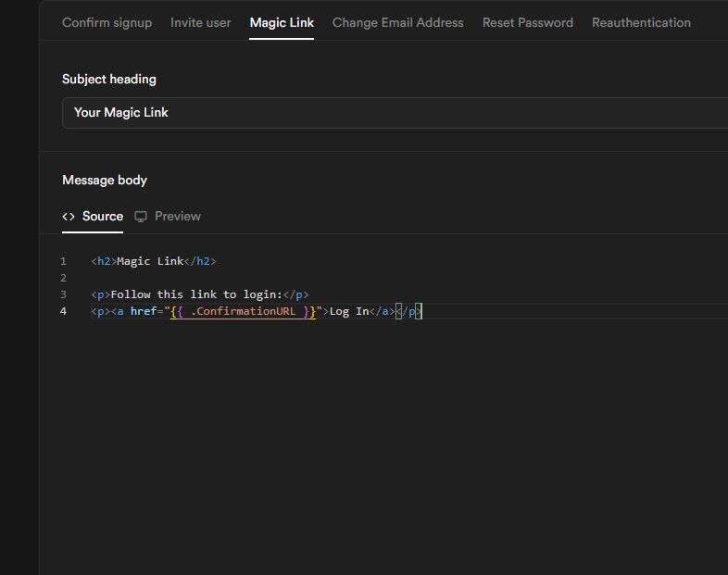The height and width of the screenshot is (575, 728).
Task: Open the Confirm signup template tab
Action: tap(107, 22)
